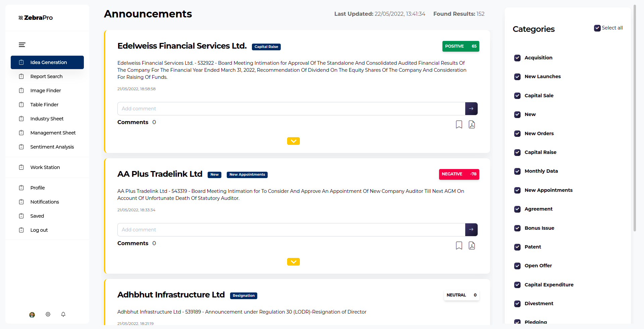Expand the Edelweiss Financial Services card
The height and width of the screenshot is (329, 644).
point(293,141)
